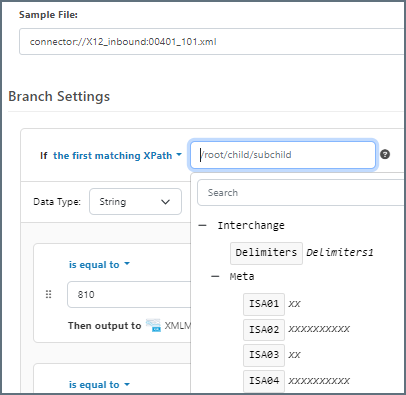This screenshot has width=406, height=395.
Task: Select the Delimiters element
Action: click(266, 253)
